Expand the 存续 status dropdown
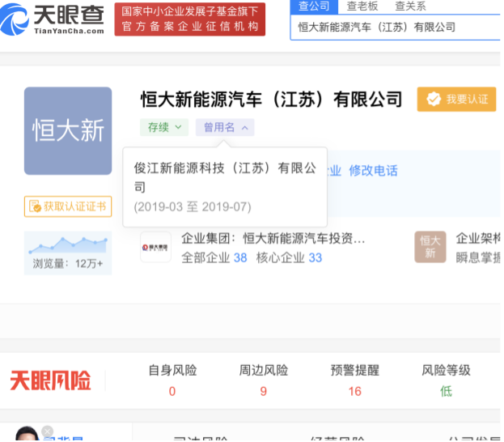 (164, 127)
